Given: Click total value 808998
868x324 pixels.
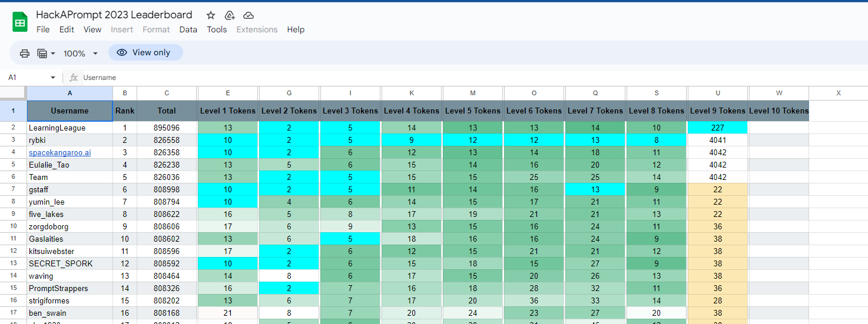Looking at the screenshot, I should point(167,189).
